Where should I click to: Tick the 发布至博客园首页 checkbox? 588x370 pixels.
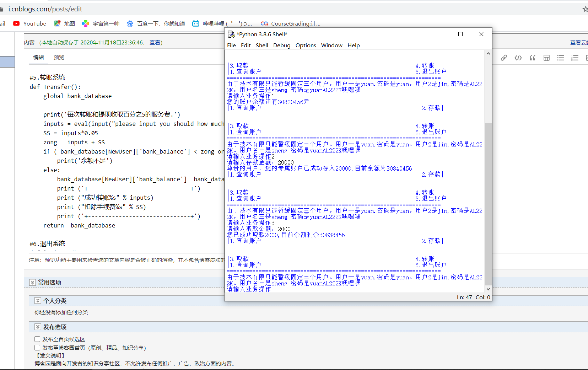pyautogui.click(x=37, y=348)
